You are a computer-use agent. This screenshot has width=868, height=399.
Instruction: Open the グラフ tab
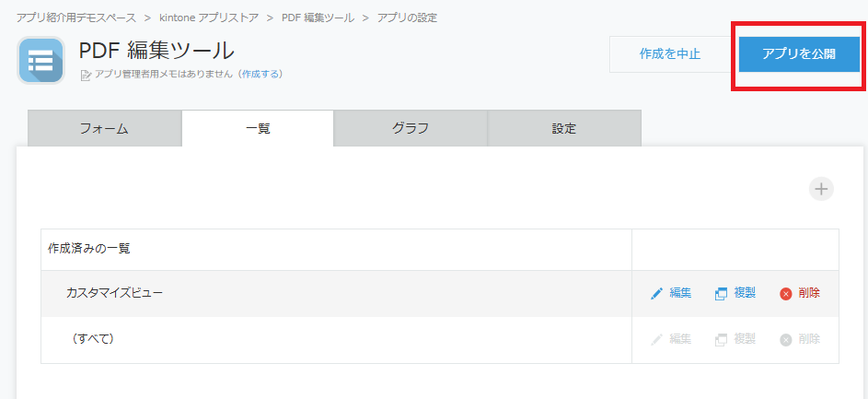pyautogui.click(x=411, y=129)
